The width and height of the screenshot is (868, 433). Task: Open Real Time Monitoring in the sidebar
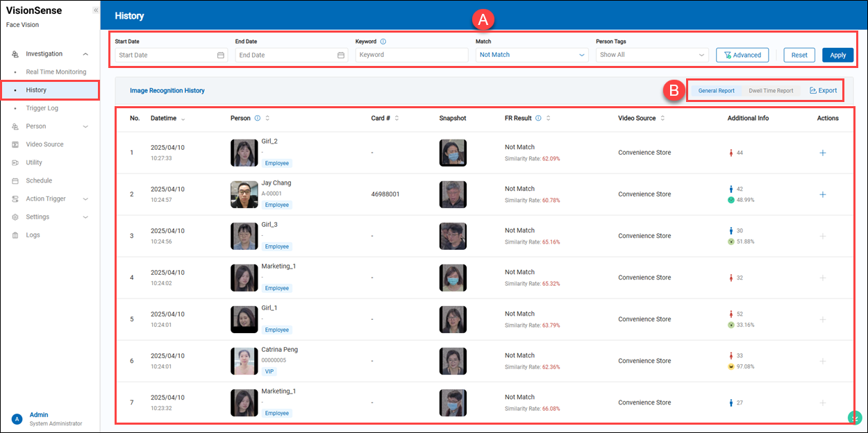click(x=56, y=72)
